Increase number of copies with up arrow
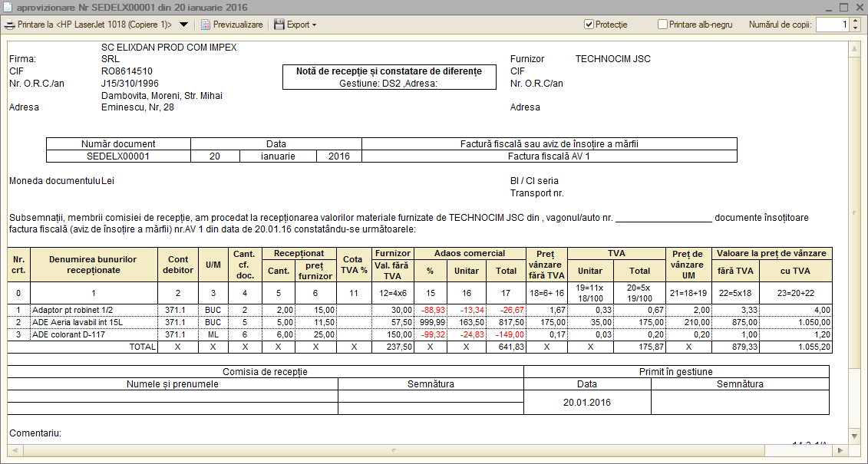 (855, 21)
